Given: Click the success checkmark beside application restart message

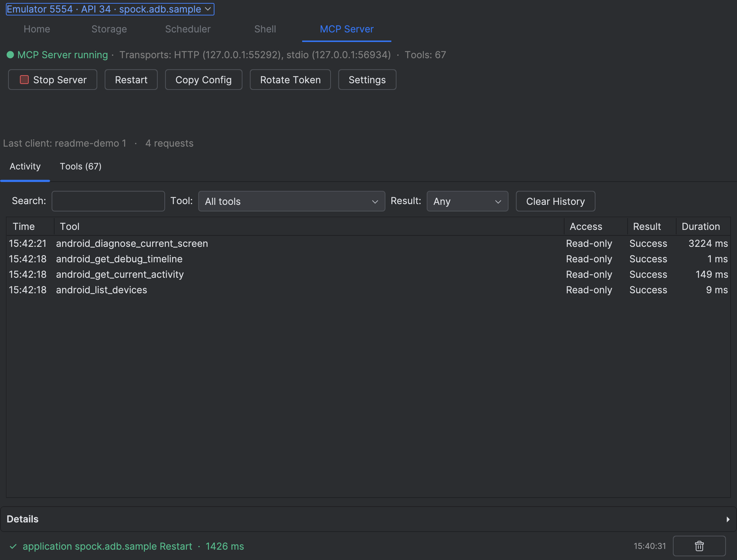Looking at the screenshot, I should 13,546.
